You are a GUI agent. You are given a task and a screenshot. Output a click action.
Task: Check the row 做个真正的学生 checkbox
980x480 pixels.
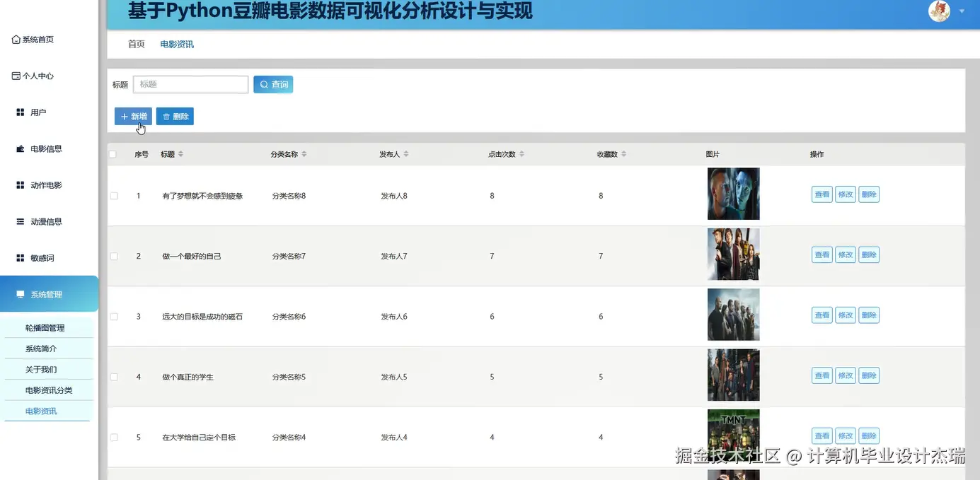coord(114,377)
